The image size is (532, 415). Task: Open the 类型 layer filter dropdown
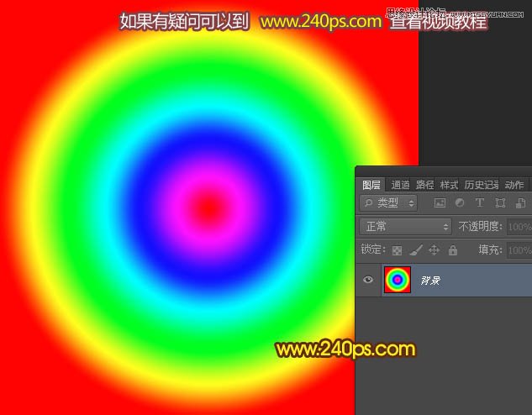pyautogui.click(x=388, y=203)
